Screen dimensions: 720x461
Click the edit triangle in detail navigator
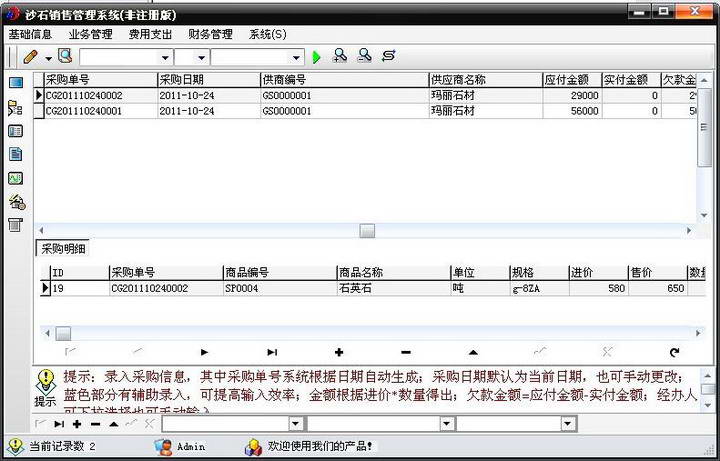473,352
